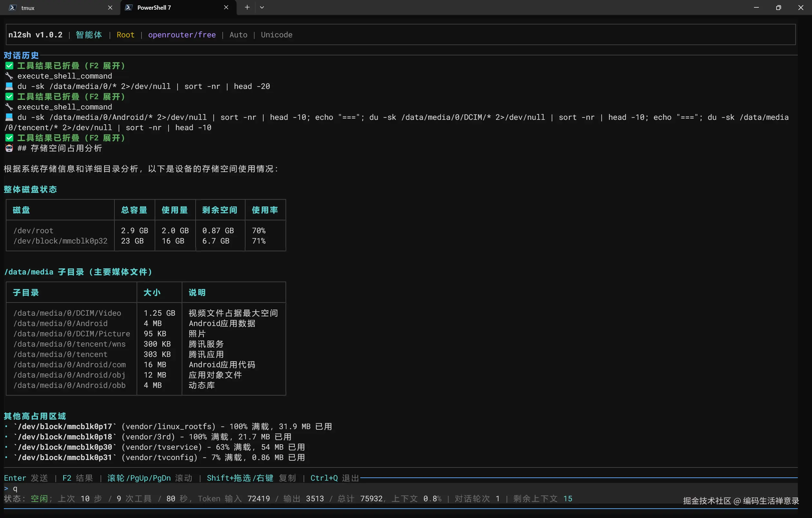Image resolution: width=812 pixels, height=518 pixels.
Task: Close the tmux tab
Action: [110, 7]
